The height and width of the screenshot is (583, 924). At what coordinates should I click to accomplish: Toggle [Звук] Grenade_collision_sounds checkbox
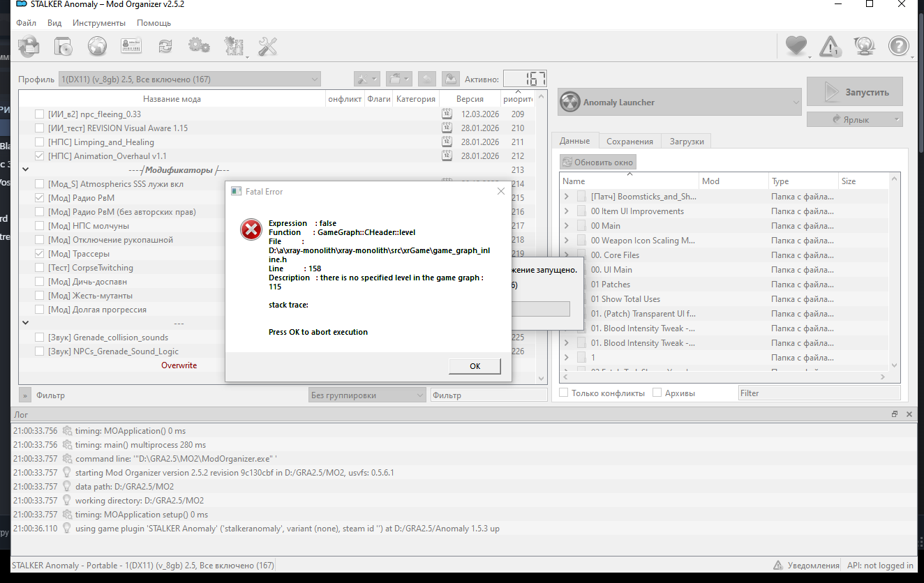39,337
